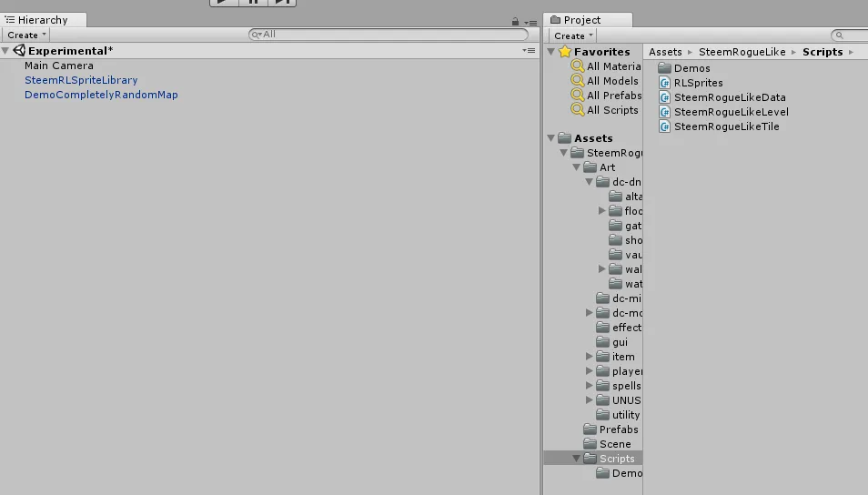Select the water folder in tree

point(626,284)
